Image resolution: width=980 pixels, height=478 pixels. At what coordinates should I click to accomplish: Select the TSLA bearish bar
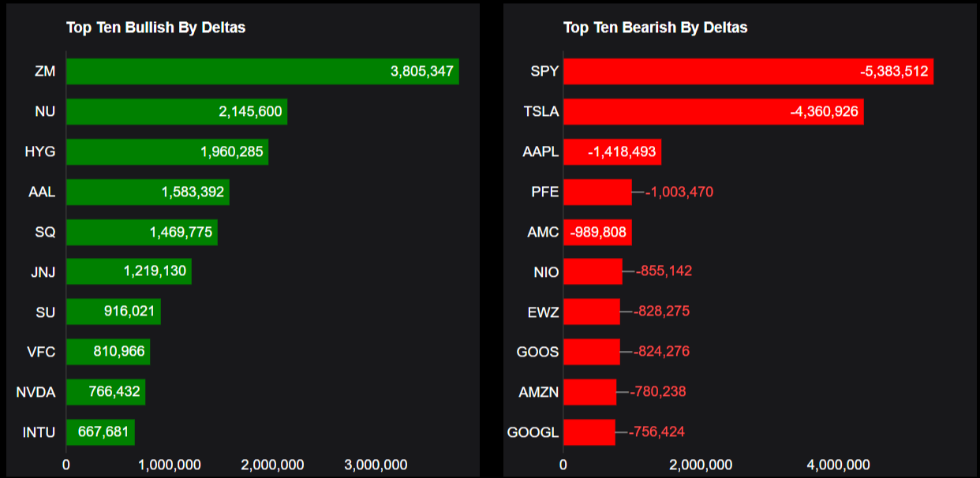(713, 112)
